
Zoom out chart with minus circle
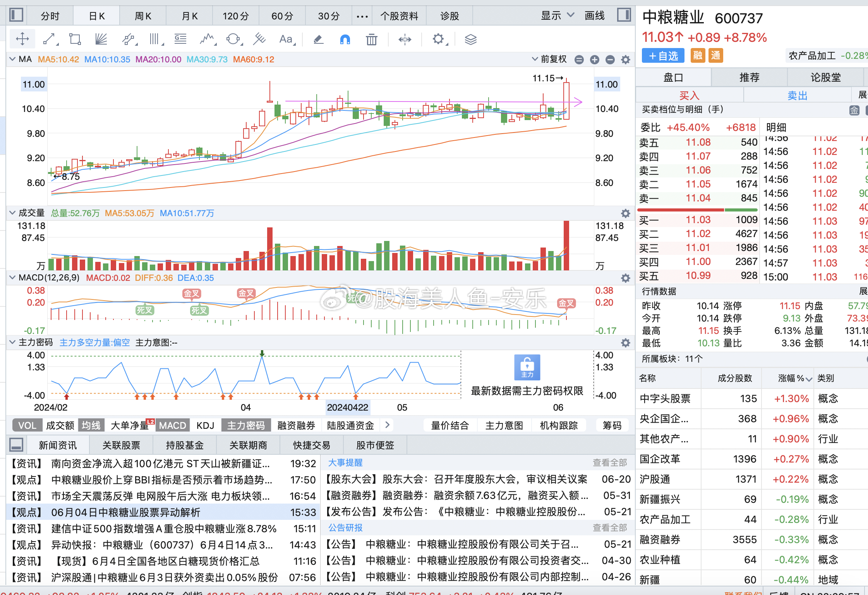point(610,60)
